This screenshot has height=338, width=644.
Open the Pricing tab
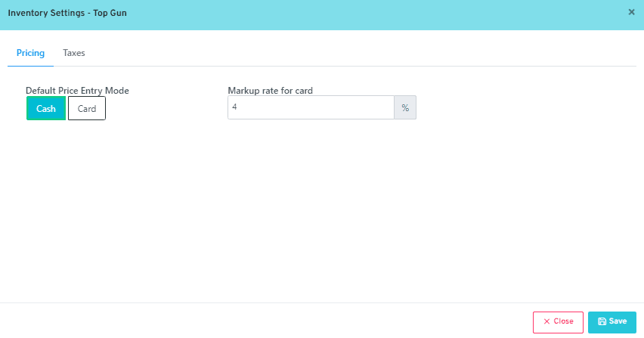(30, 53)
